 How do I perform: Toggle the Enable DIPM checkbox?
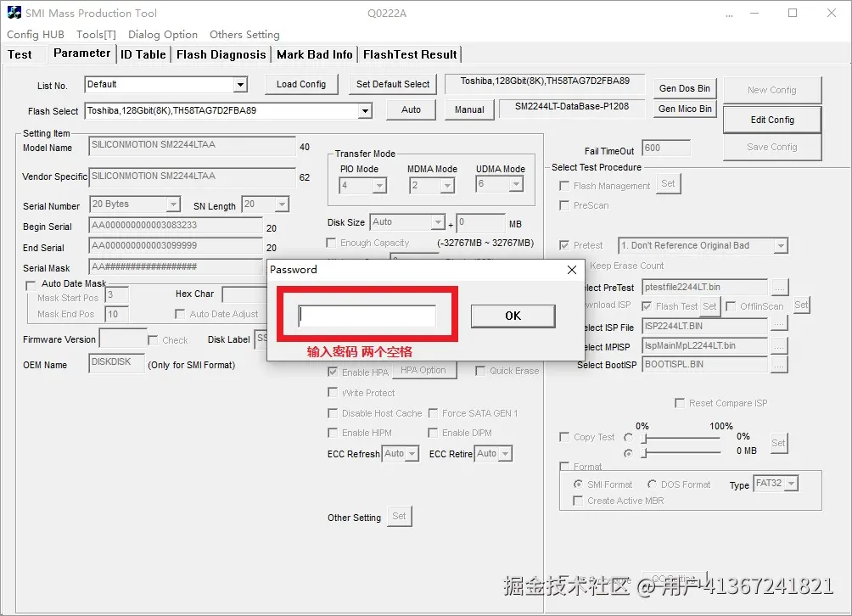433,433
